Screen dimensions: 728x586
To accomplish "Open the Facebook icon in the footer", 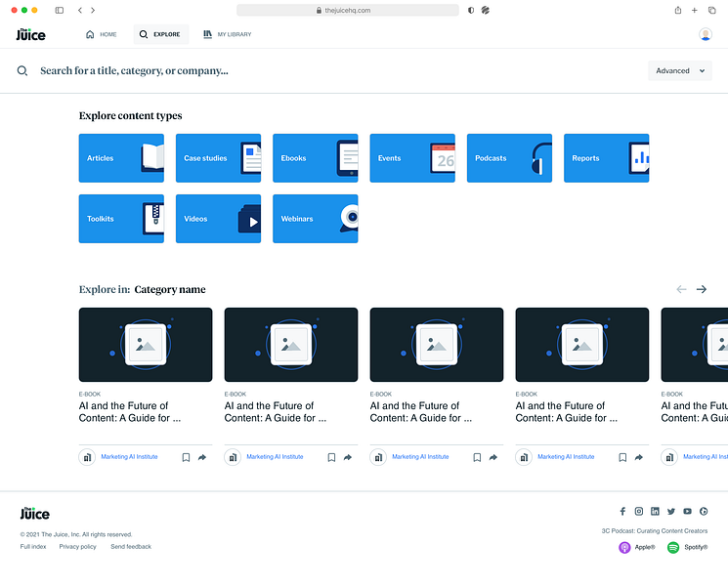I will click(622, 512).
